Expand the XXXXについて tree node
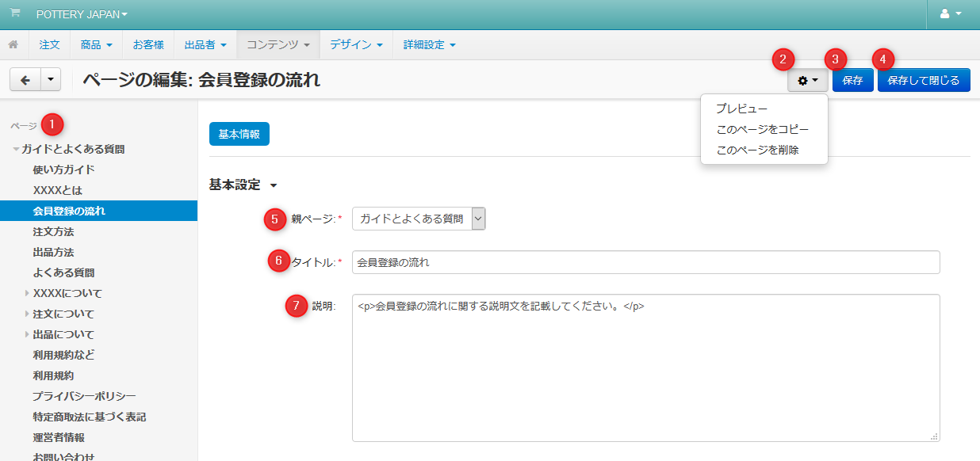The image size is (980, 461). pyautogui.click(x=27, y=293)
